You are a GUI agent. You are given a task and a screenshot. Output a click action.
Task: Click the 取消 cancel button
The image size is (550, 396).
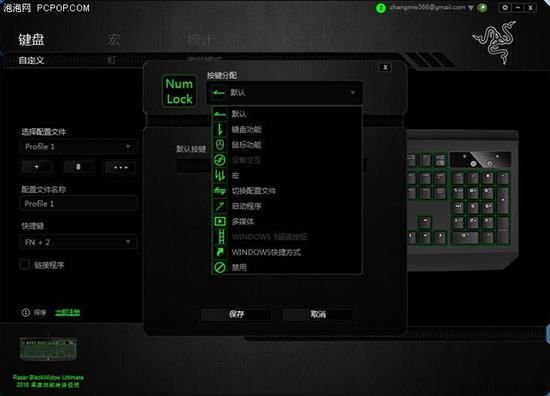[x=318, y=314]
